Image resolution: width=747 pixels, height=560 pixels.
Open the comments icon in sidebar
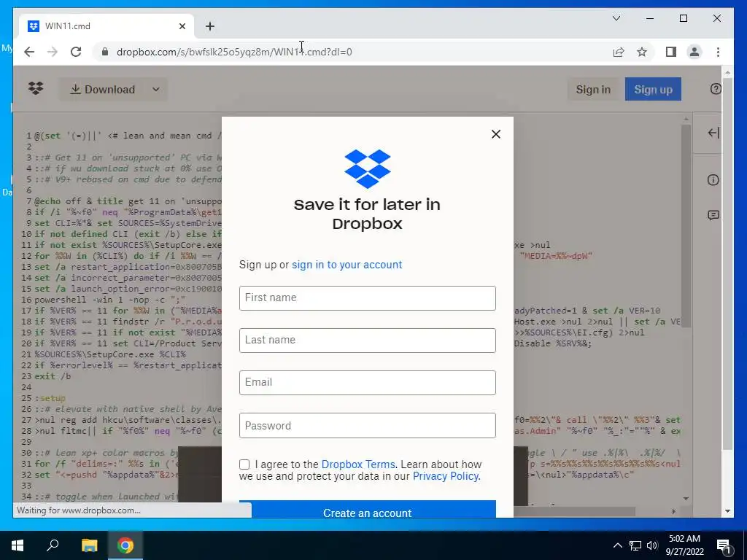coord(713,215)
